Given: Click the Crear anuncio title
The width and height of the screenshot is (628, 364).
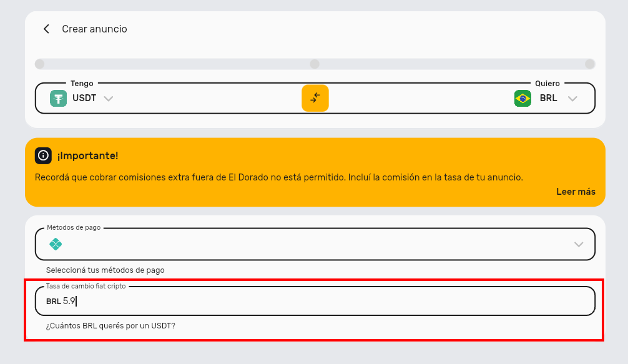Looking at the screenshot, I should [x=94, y=29].
